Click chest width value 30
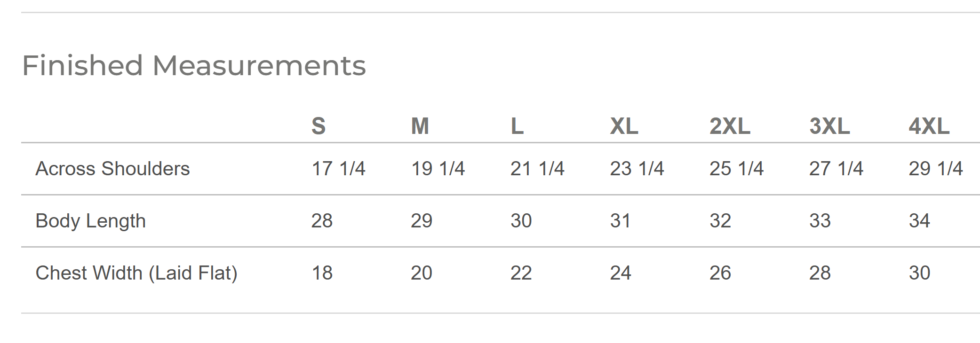Screen dimensions: 980x343 coord(919,273)
